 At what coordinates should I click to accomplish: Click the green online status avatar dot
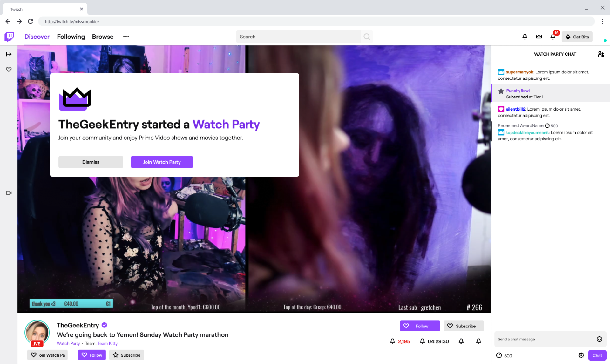coord(605,40)
